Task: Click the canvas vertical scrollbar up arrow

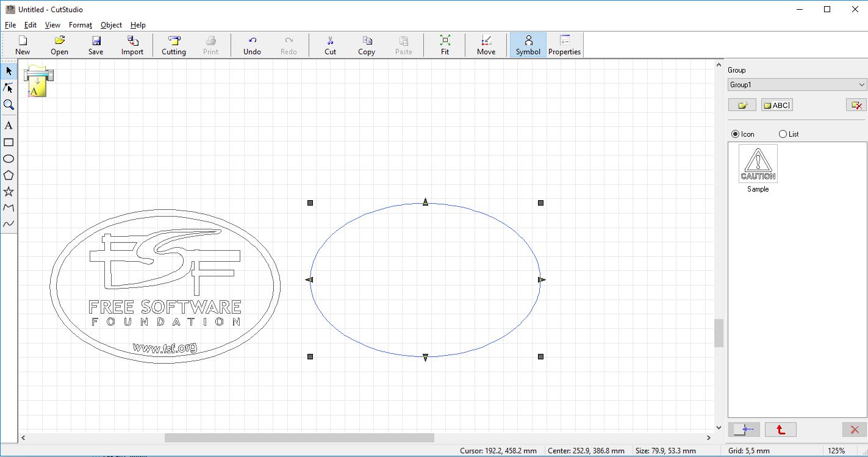Action: click(719, 65)
